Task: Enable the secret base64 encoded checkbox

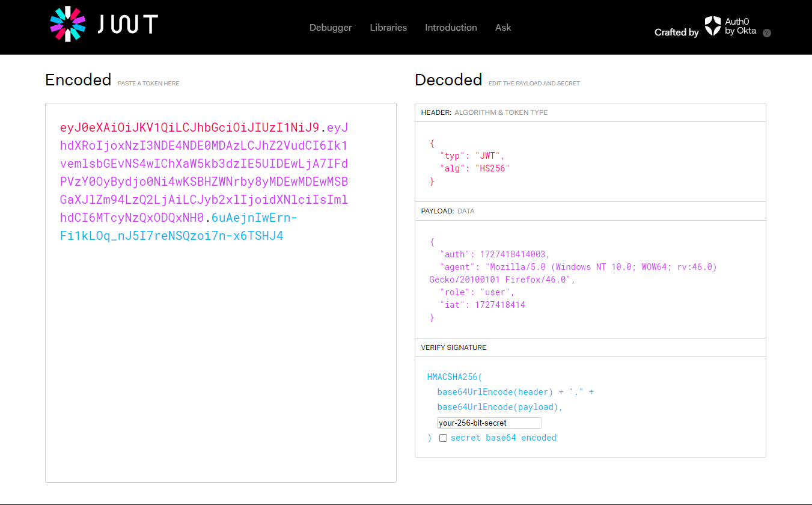Action: [x=443, y=438]
